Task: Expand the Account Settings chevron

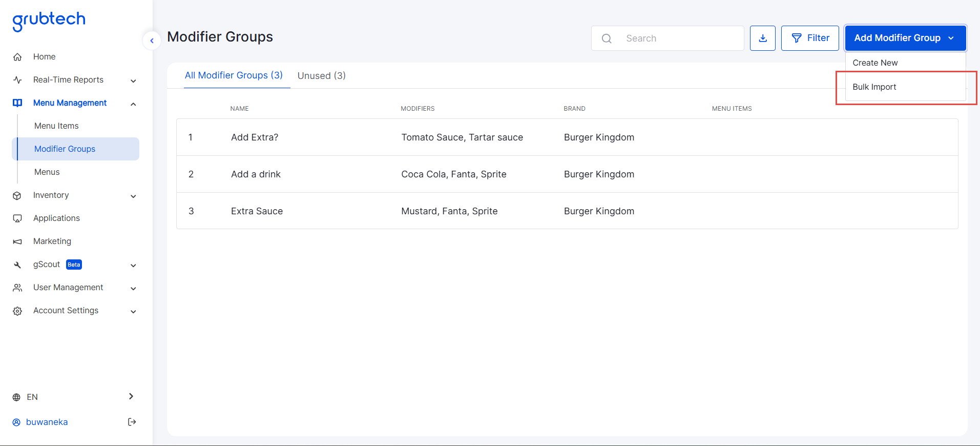Action: 133,311
